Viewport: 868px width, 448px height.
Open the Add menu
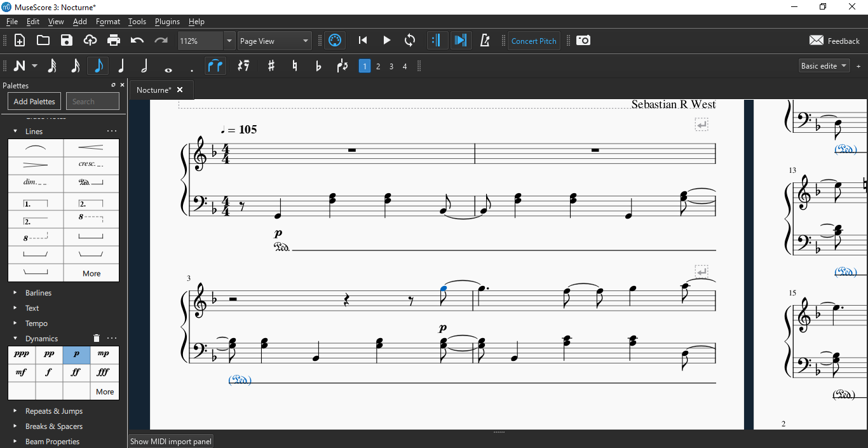(80, 22)
